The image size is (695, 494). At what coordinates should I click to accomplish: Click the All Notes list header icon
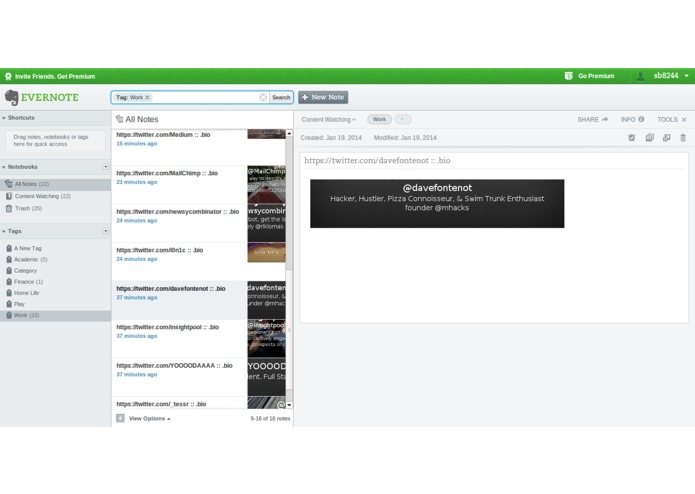119,119
